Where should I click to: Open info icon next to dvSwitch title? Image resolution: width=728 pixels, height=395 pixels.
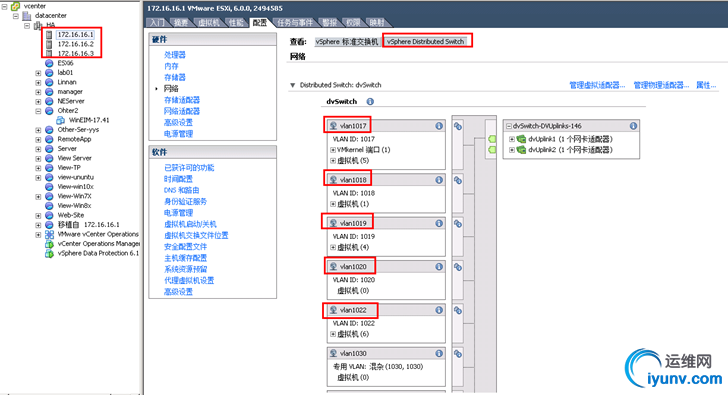(x=370, y=102)
